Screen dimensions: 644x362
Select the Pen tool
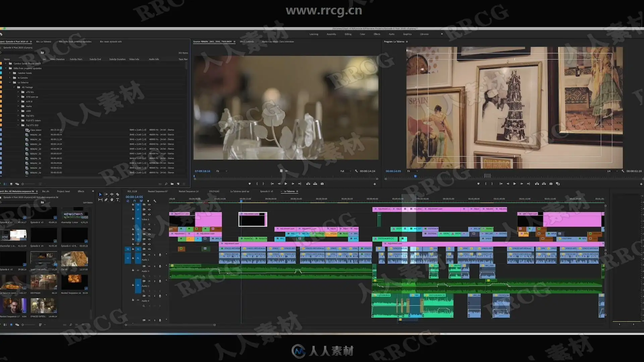pyautogui.click(x=106, y=200)
